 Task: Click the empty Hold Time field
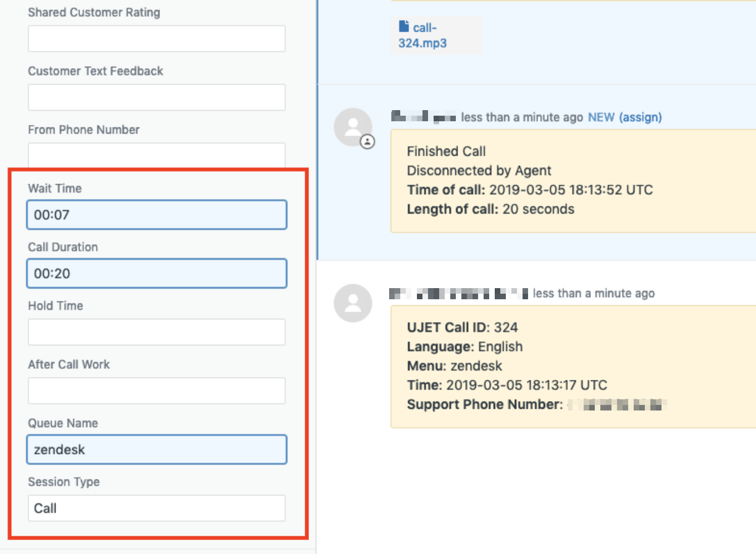(156, 332)
